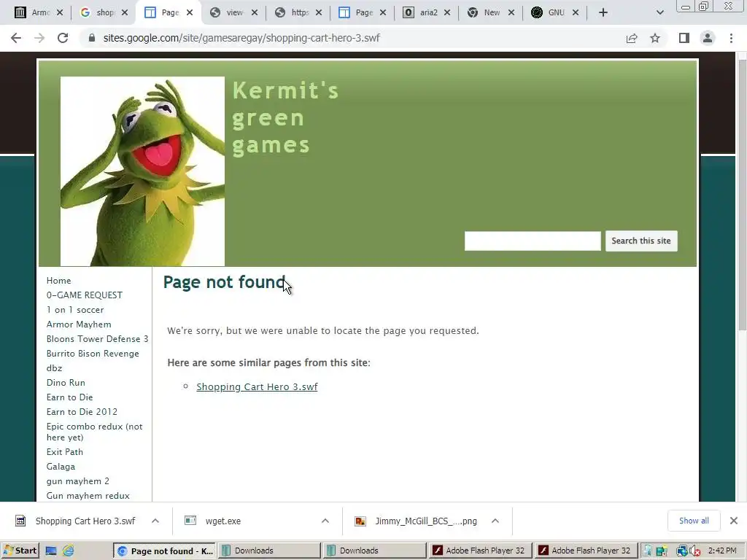Viewport: 747px width, 560px height.
Task: Close the New tab
Action: (511, 12)
